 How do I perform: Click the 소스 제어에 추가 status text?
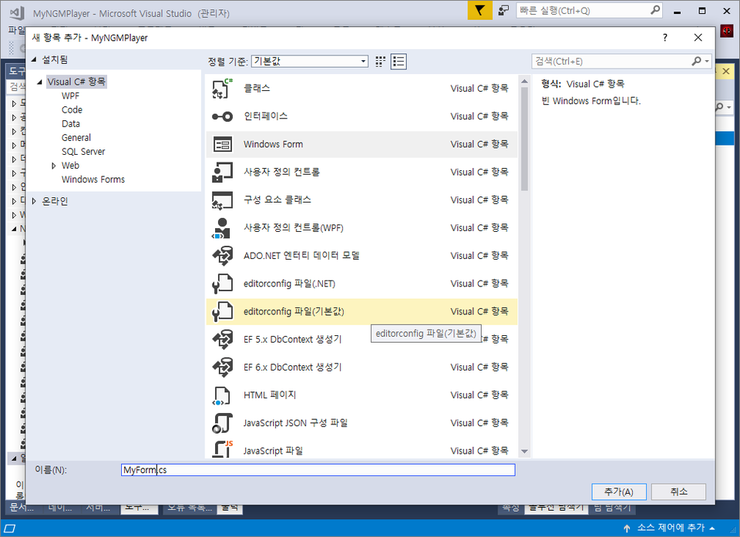pyautogui.click(x=671, y=528)
